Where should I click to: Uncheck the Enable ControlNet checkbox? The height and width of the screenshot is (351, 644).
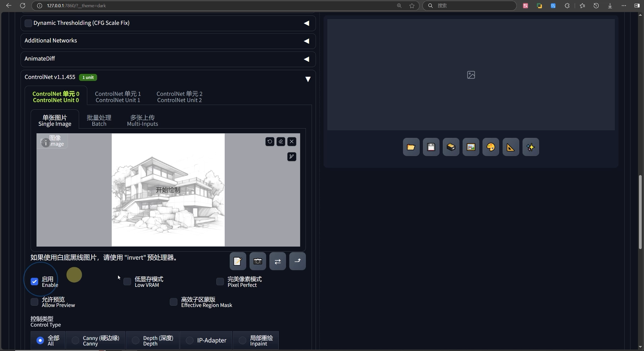[34, 282]
